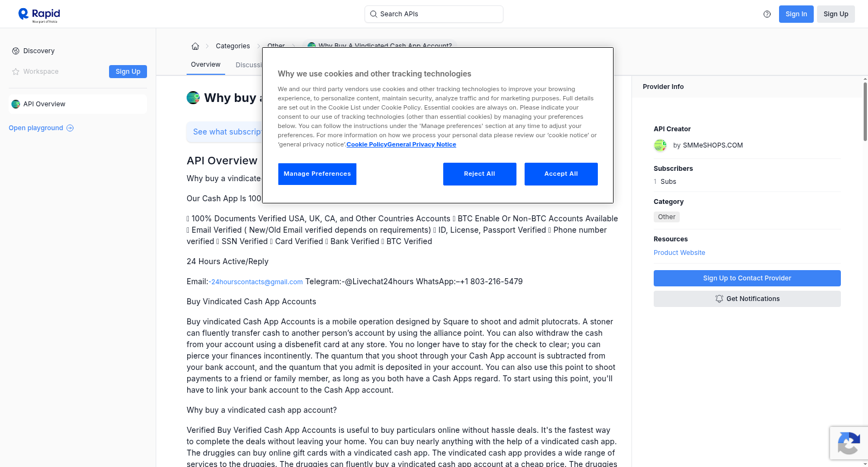Image resolution: width=868 pixels, height=467 pixels.
Task: Open the playground link
Action: [41, 128]
